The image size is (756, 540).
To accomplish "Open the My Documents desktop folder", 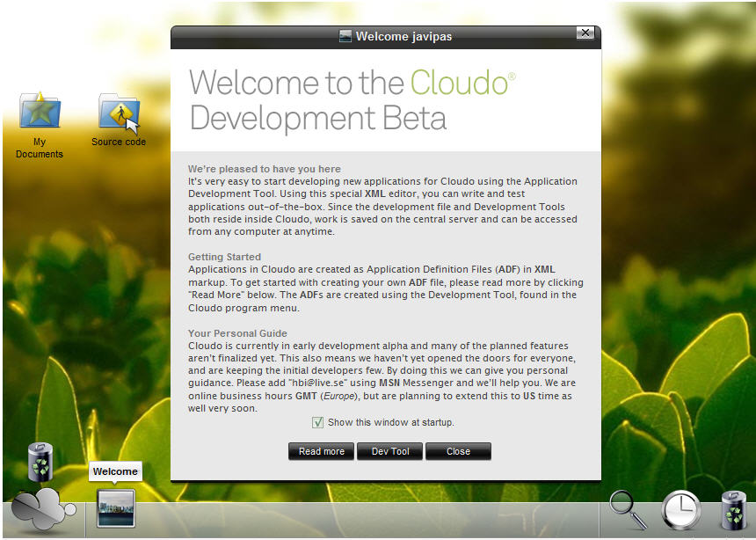I will pos(40,125).
